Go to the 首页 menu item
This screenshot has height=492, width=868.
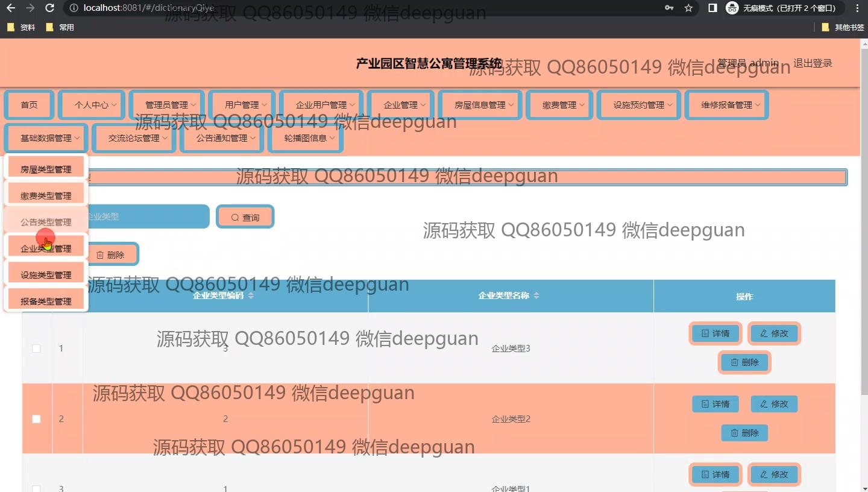click(29, 105)
